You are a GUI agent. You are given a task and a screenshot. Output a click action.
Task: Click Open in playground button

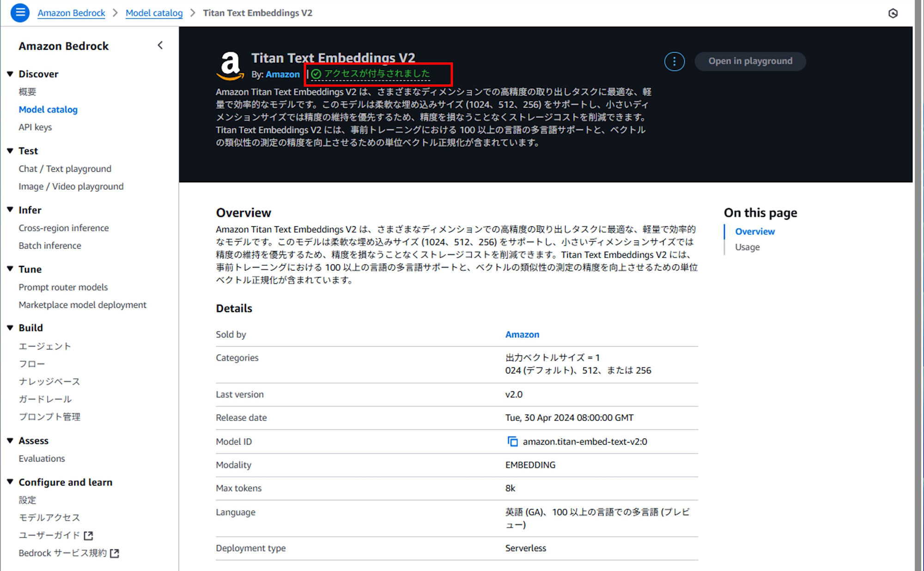point(750,61)
